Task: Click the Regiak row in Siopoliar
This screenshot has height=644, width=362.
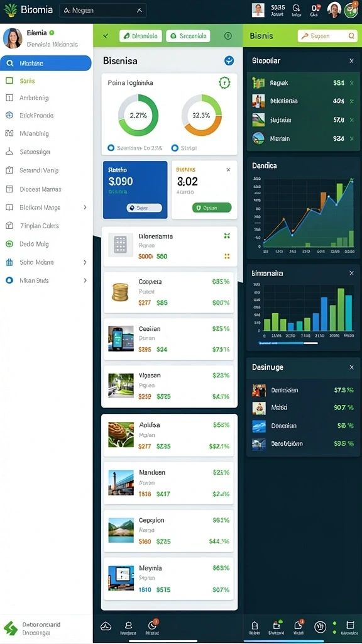Action: pos(304,83)
